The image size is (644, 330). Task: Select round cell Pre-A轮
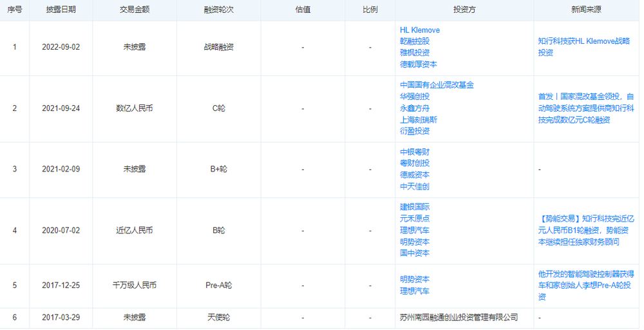tap(219, 286)
